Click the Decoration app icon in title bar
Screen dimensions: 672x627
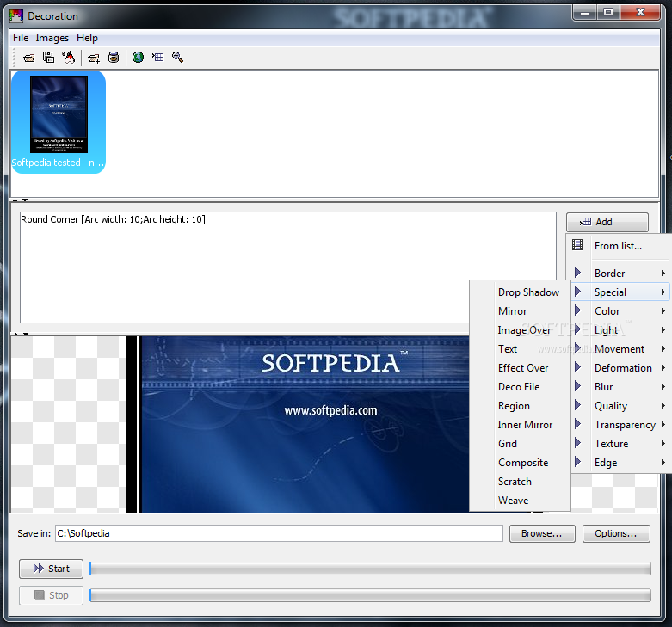[x=16, y=16]
